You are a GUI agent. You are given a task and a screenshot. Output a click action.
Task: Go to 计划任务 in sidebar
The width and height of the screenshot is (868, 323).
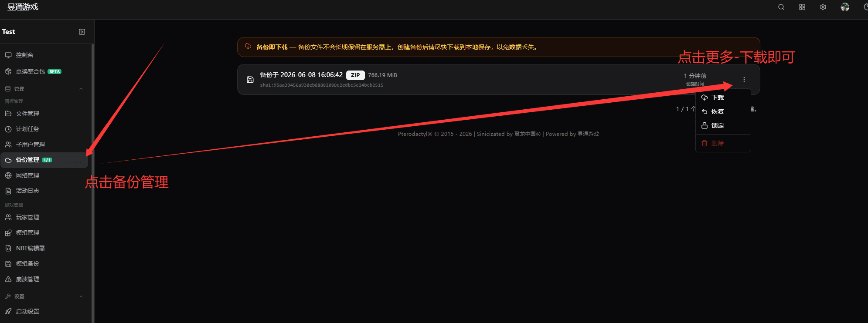(44, 129)
